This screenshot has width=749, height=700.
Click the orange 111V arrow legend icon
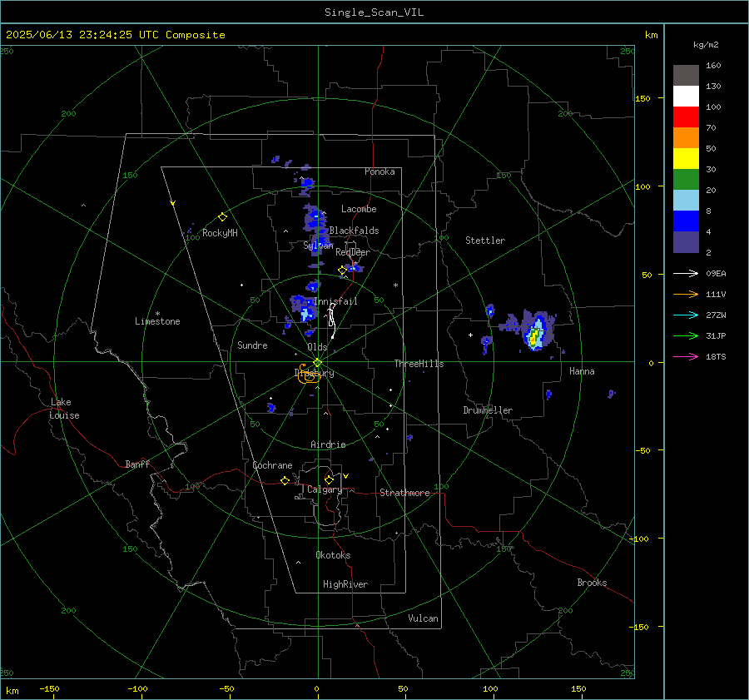[x=686, y=295]
